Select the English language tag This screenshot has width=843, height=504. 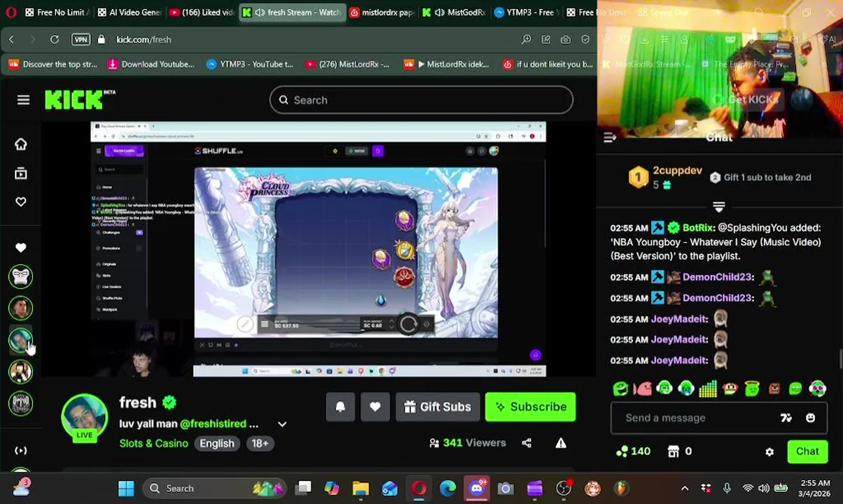point(217,443)
